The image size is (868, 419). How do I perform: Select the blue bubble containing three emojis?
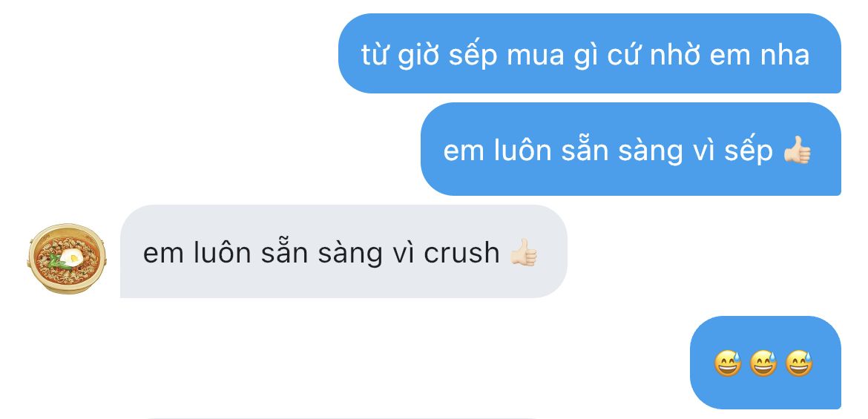(765, 363)
